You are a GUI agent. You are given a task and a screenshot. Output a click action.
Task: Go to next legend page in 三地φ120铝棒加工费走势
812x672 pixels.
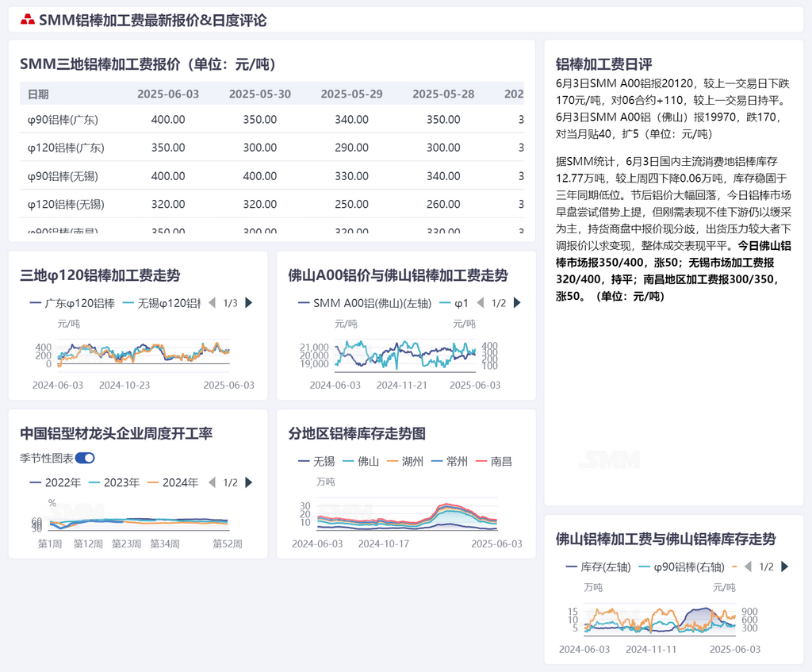249,302
